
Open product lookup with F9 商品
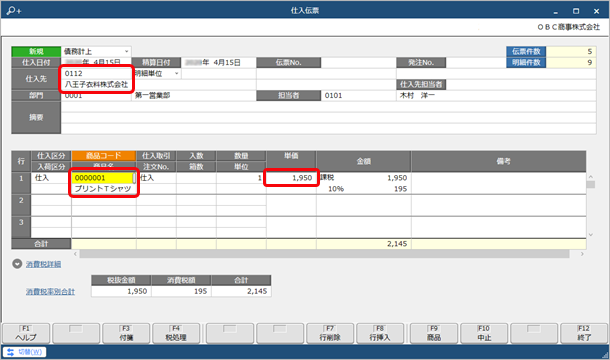[434, 334]
